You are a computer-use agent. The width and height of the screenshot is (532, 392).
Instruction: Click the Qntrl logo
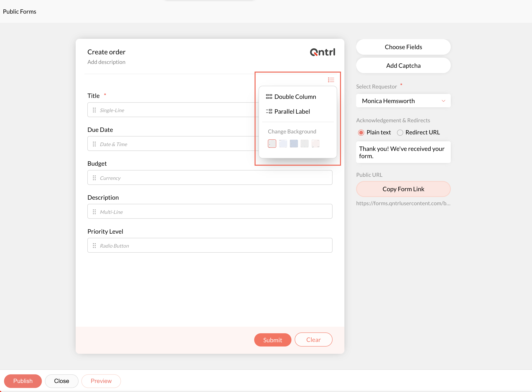click(x=322, y=52)
